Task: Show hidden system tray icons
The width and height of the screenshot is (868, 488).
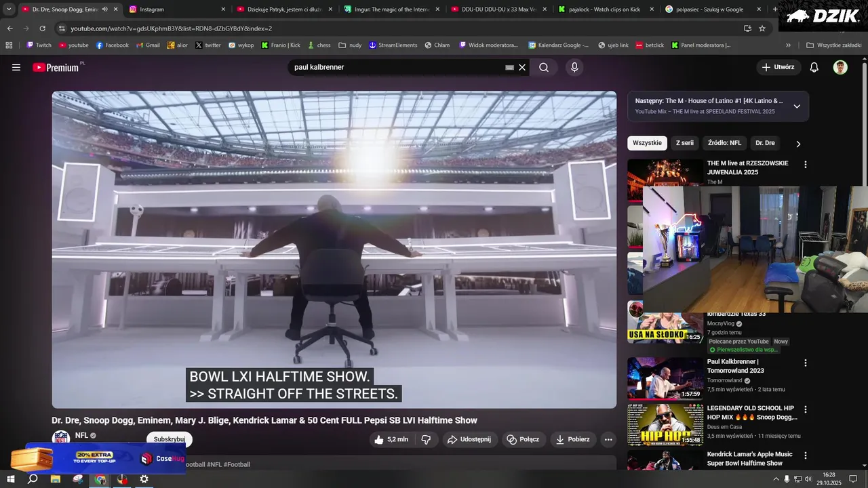Action: 775,479
